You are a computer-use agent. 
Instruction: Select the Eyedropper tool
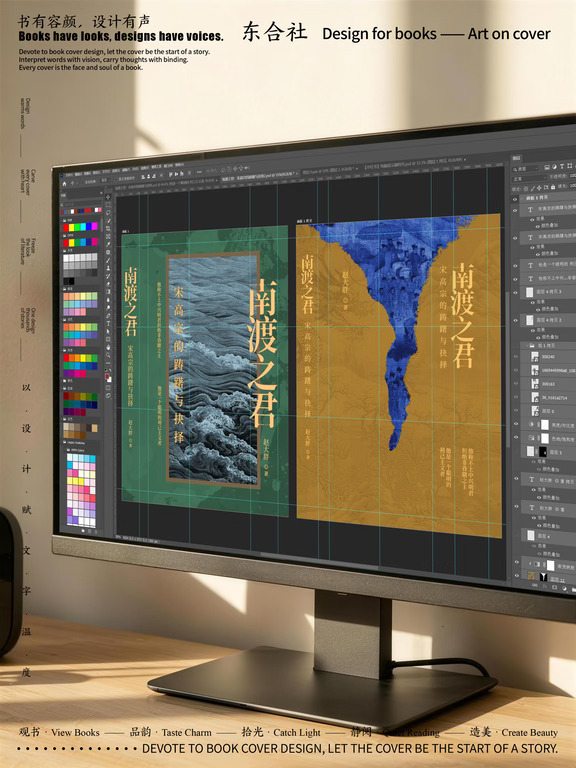(108, 244)
